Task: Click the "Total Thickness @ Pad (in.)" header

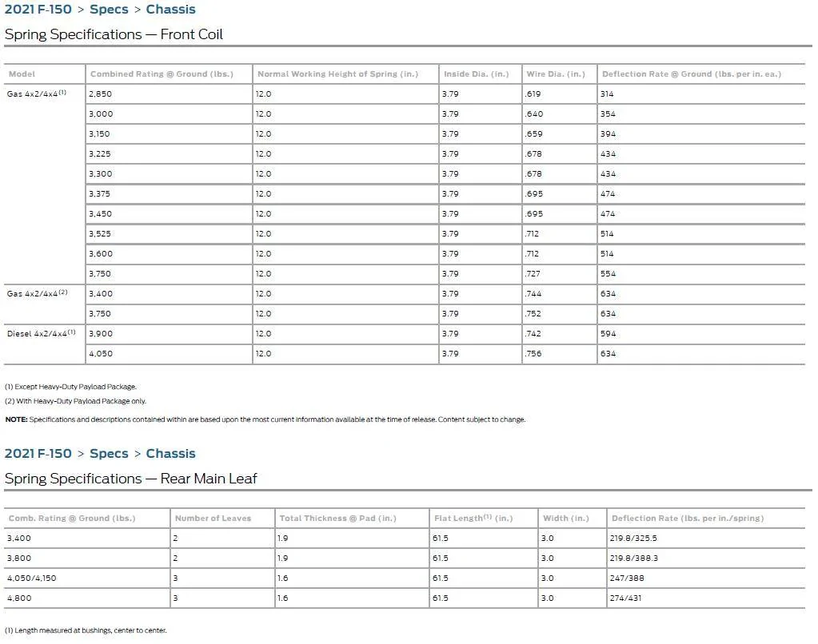Action: pyautogui.click(x=337, y=519)
